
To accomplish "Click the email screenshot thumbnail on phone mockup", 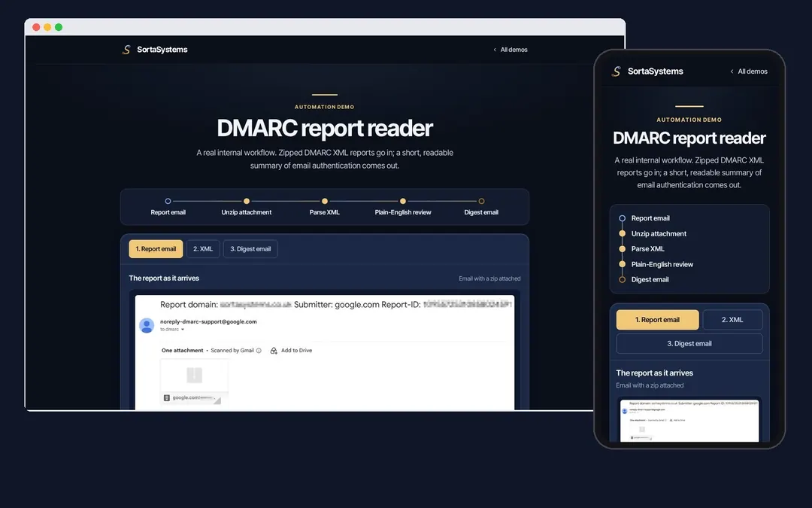I will pyautogui.click(x=689, y=421).
